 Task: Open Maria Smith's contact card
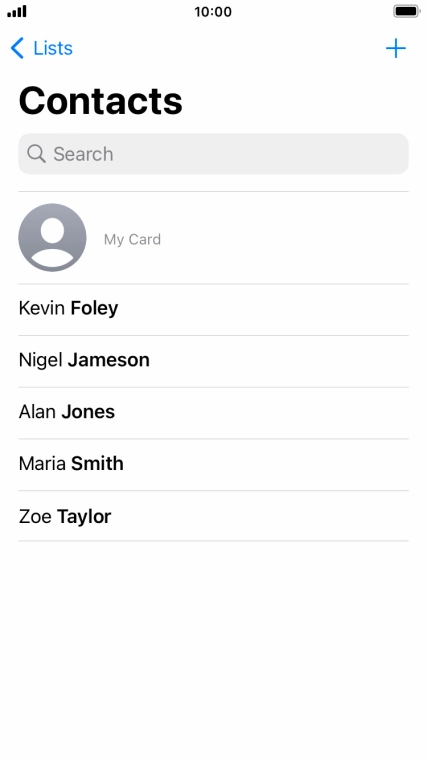(x=213, y=464)
